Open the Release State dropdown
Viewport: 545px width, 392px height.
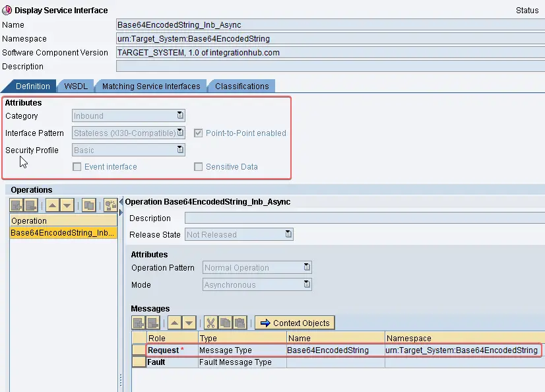point(288,234)
